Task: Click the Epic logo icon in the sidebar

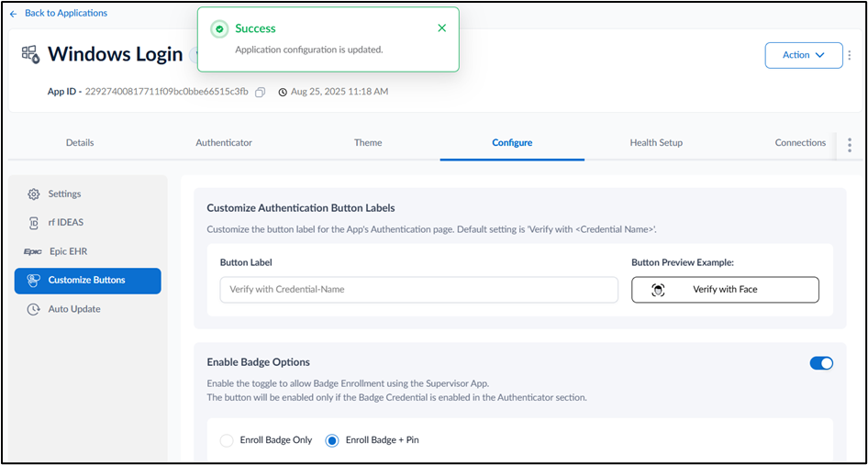Action: coord(33,251)
